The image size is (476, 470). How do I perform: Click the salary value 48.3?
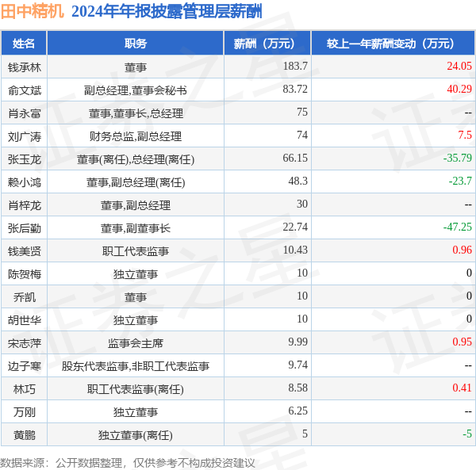click(x=298, y=181)
